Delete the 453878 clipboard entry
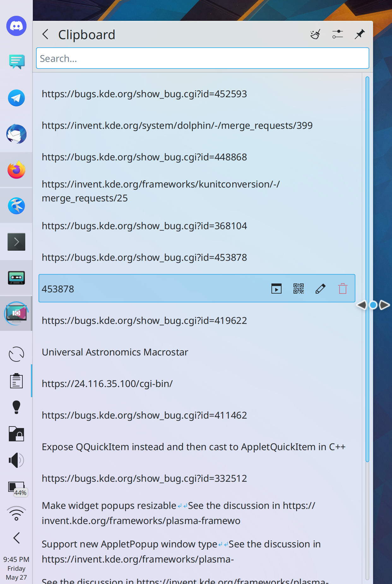The image size is (392, 584). [x=342, y=289]
